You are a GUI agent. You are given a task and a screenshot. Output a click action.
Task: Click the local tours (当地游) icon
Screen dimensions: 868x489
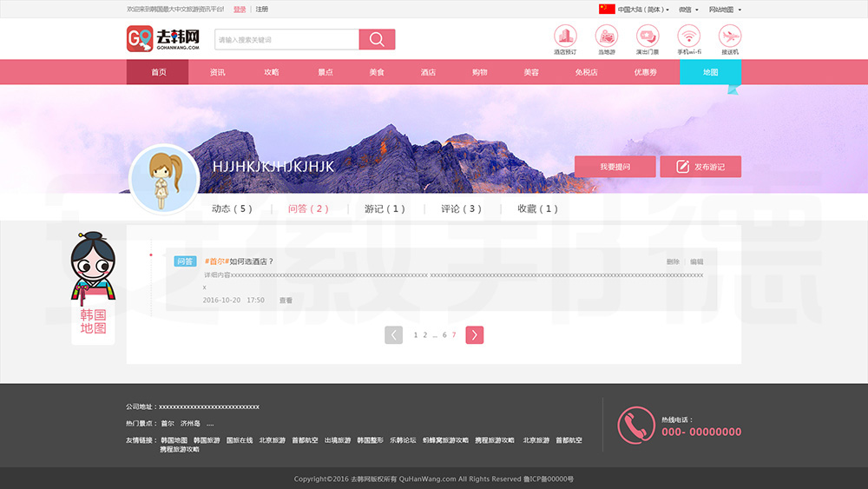[606, 36]
